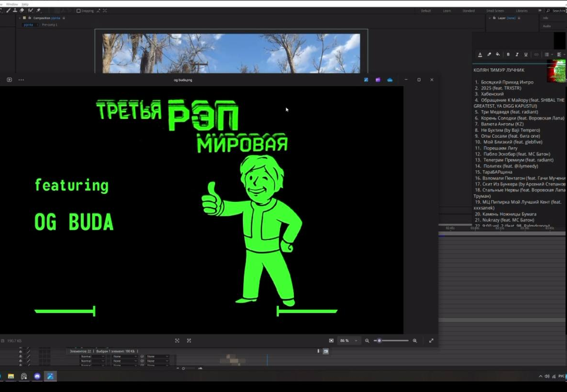Screen dimensions: 567x392
Task: Select the Pre-comp 1 breadcrumb
Action: 50,25
